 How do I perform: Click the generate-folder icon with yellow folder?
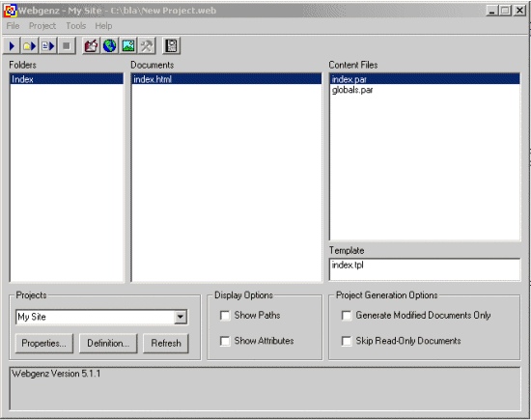(x=30, y=45)
